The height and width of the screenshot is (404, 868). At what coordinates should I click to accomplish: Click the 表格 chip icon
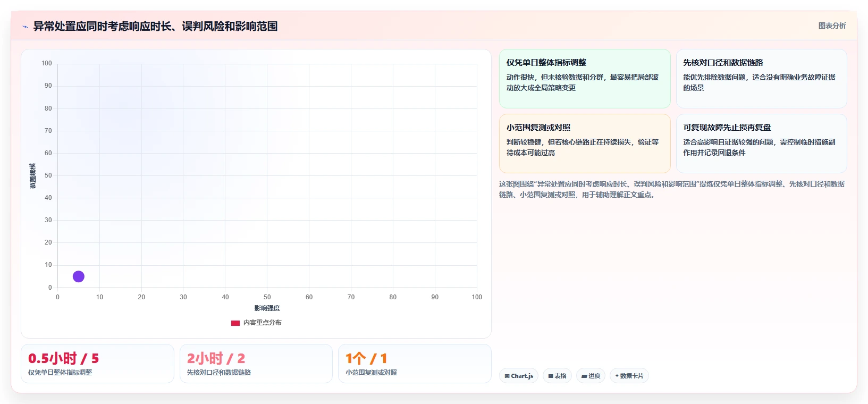pyautogui.click(x=551, y=376)
